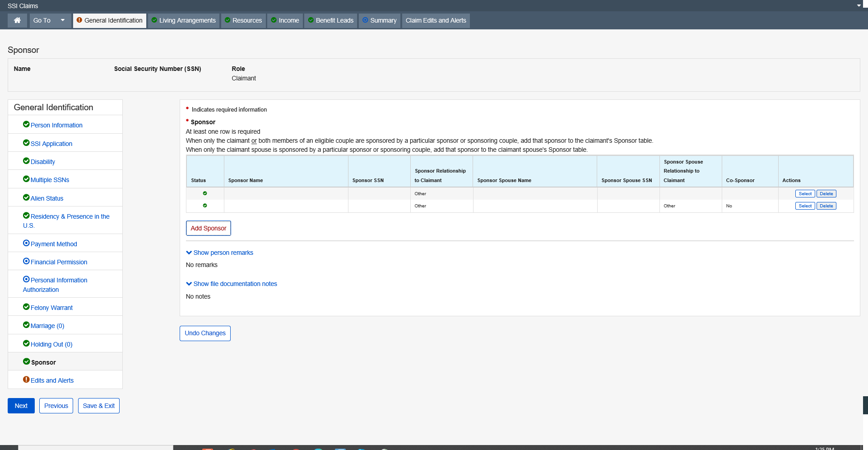Click the Undo Changes button
Screen dimensions: 868x450
(205, 333)
